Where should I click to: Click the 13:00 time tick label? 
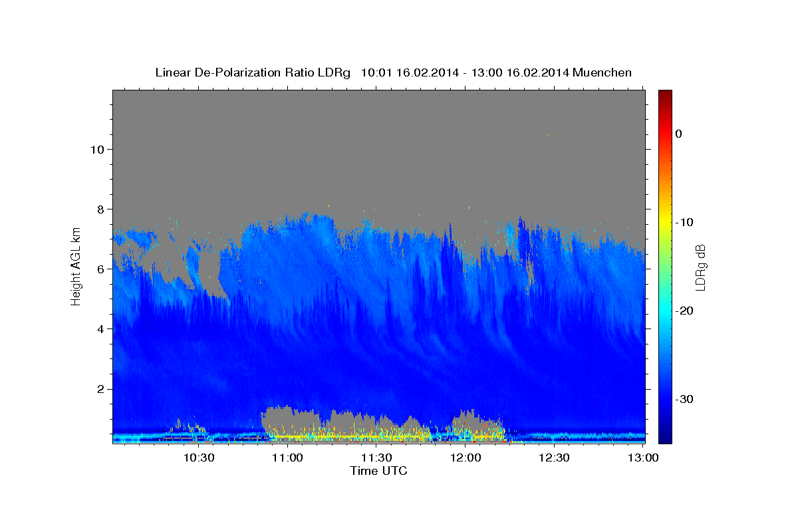pyautogui.click(x=643, y=458)
